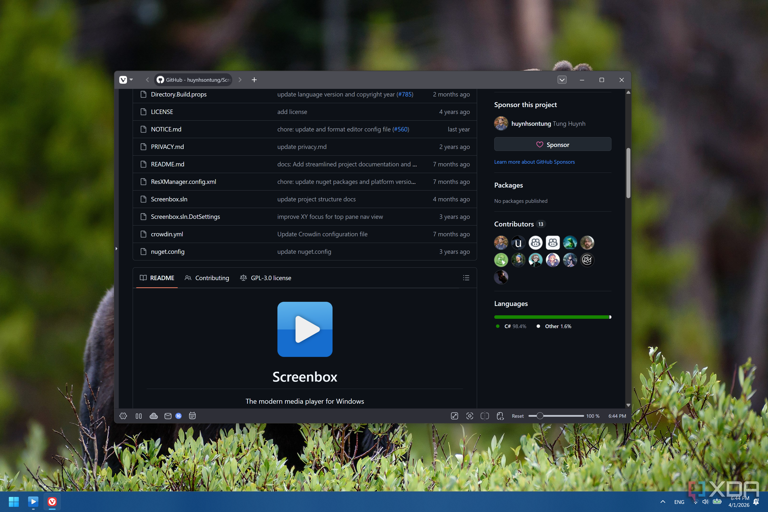Click the Sponsor heart button
The image size is (768, 512).
[x=552, y=145]
